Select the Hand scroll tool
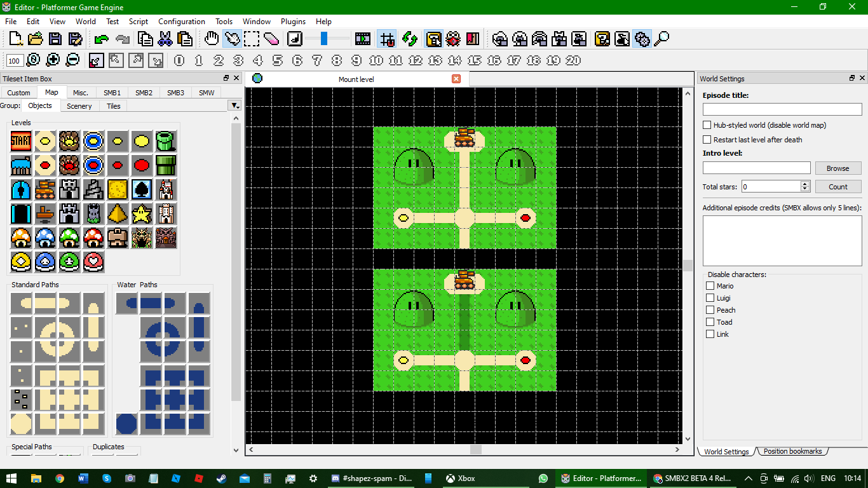The image size is (868, 488). [212, 39]
